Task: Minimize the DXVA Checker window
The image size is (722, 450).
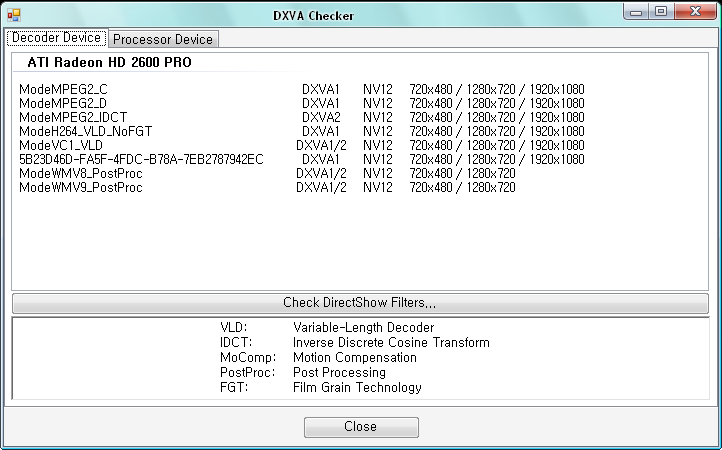Action: [x=636, y=12]
